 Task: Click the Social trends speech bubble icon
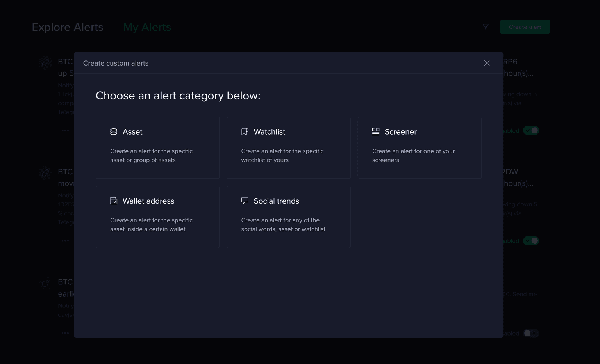coord(245,201)
